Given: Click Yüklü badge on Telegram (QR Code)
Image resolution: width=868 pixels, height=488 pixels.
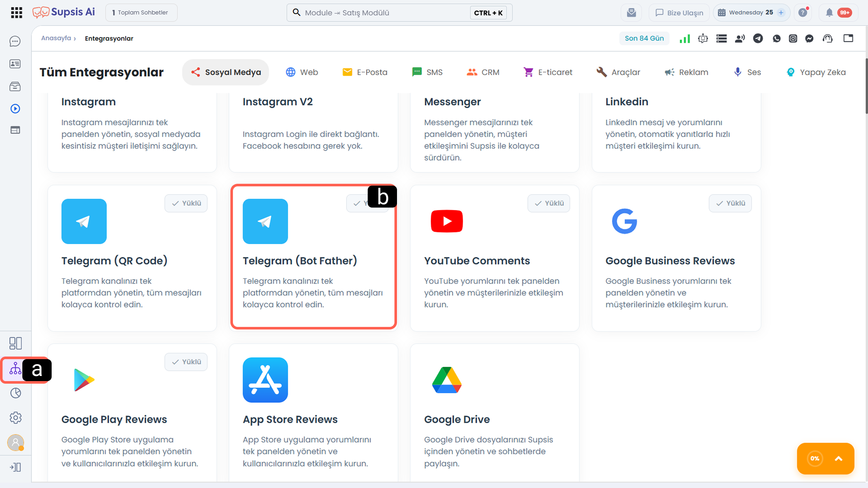Looking at the screenshot, I should point(186,203).
